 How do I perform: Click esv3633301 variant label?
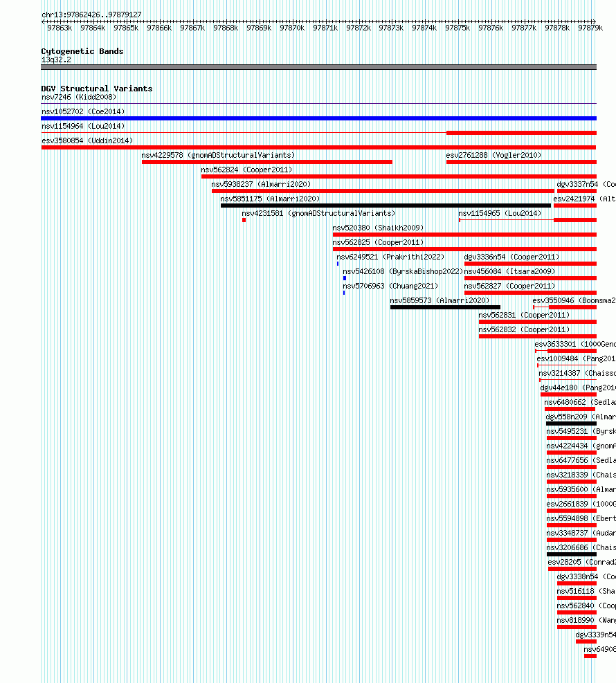[575, 344]
